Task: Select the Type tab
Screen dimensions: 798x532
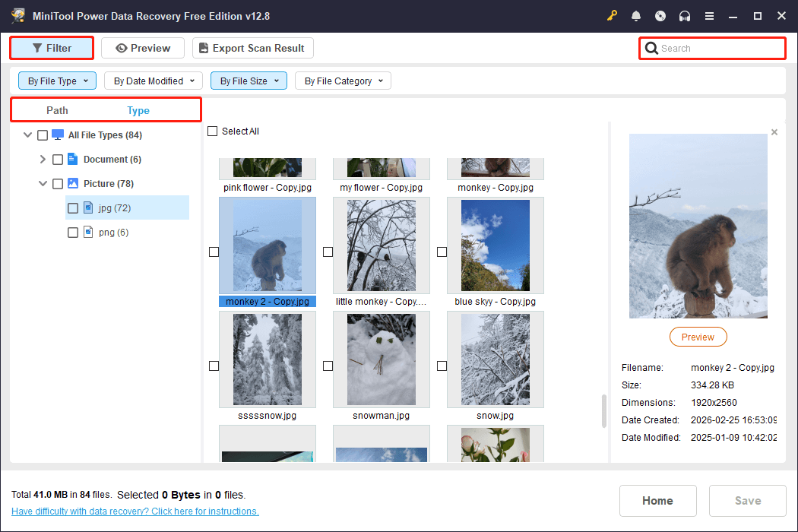Action: [138, 110]
